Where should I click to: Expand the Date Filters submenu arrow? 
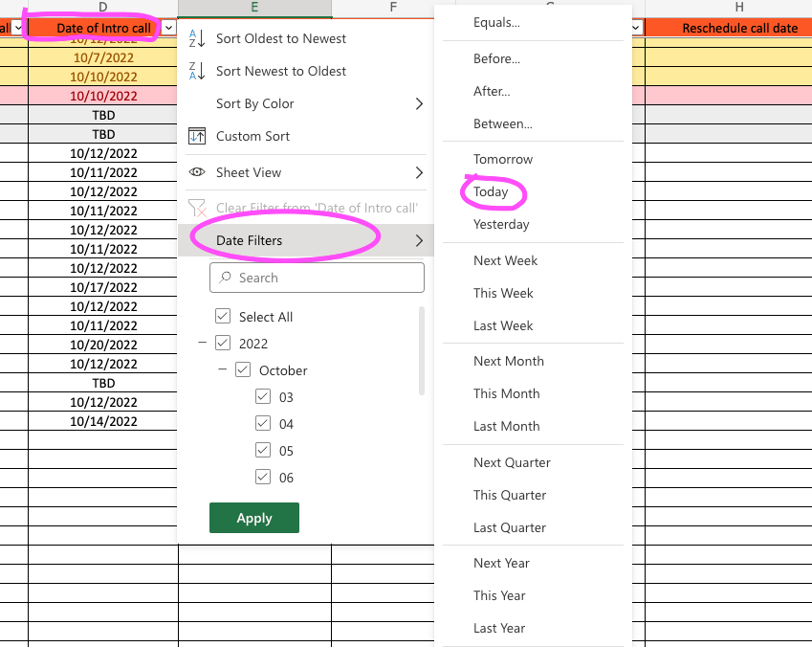419,240
